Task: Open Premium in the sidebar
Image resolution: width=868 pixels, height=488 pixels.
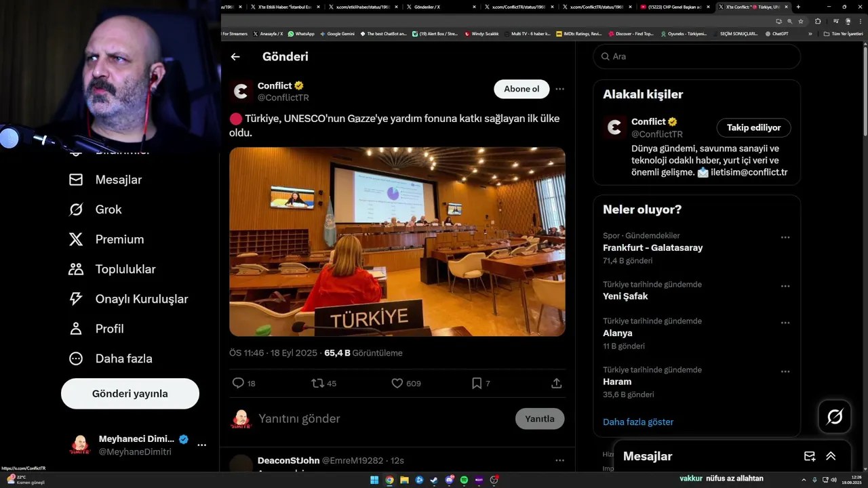Action: 106,239
